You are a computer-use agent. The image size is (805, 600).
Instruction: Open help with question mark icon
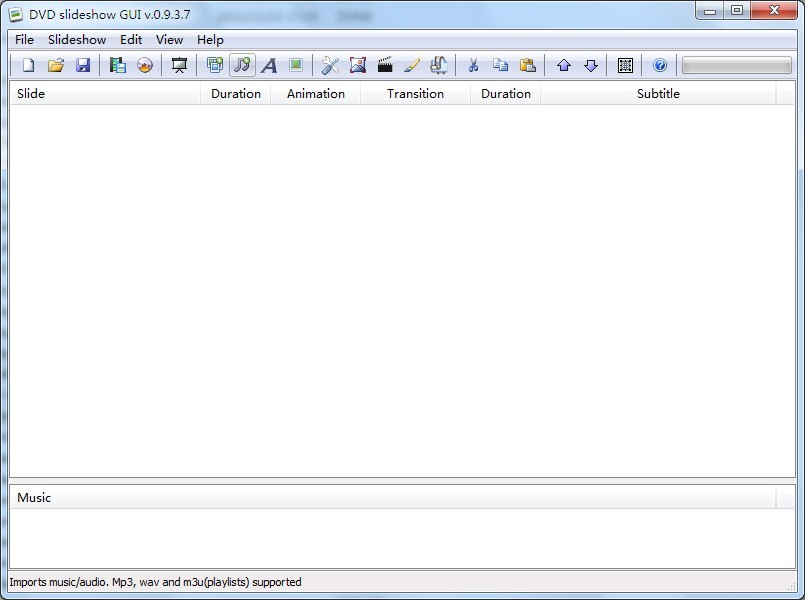pos(660,65)
